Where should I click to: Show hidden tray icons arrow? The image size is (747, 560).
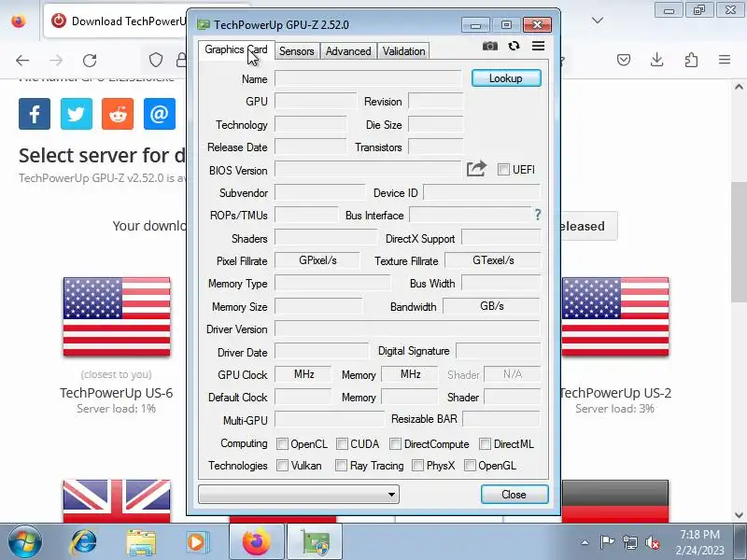coord(585,543)
